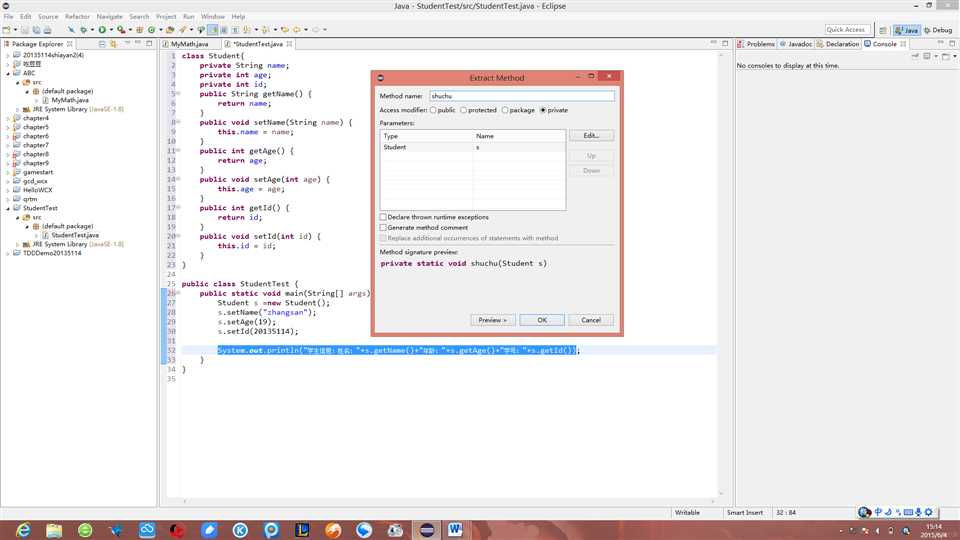Expand the chapter4 project tree node
Image resolution: width=960 pixels, height=540 pixels.
[8, 119]
